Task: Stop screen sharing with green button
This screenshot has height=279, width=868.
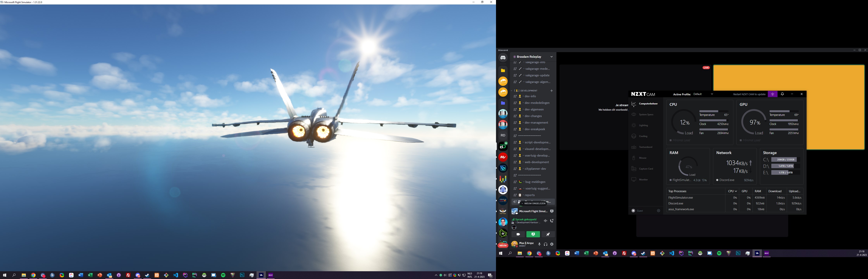Action: (533, 234)
